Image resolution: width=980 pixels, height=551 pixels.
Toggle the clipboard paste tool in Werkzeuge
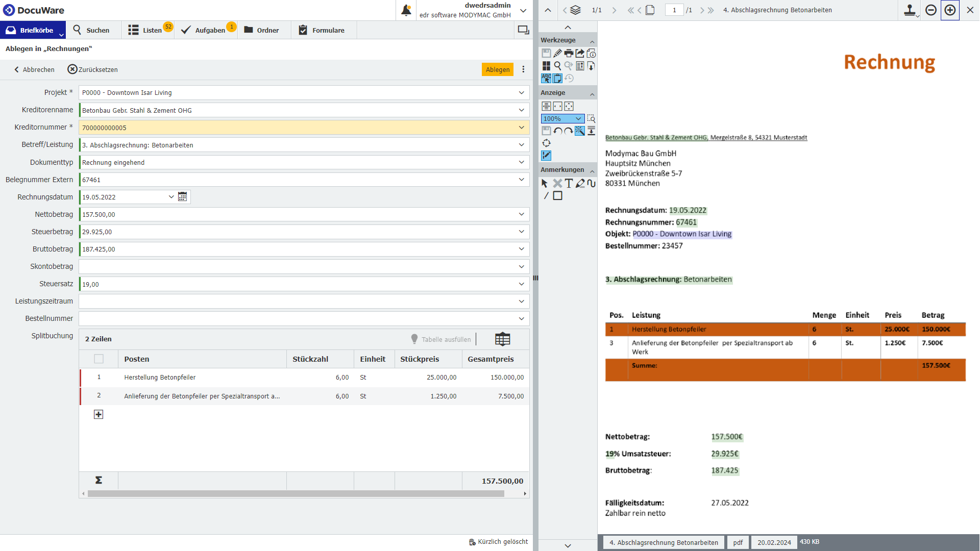[557, 78]
